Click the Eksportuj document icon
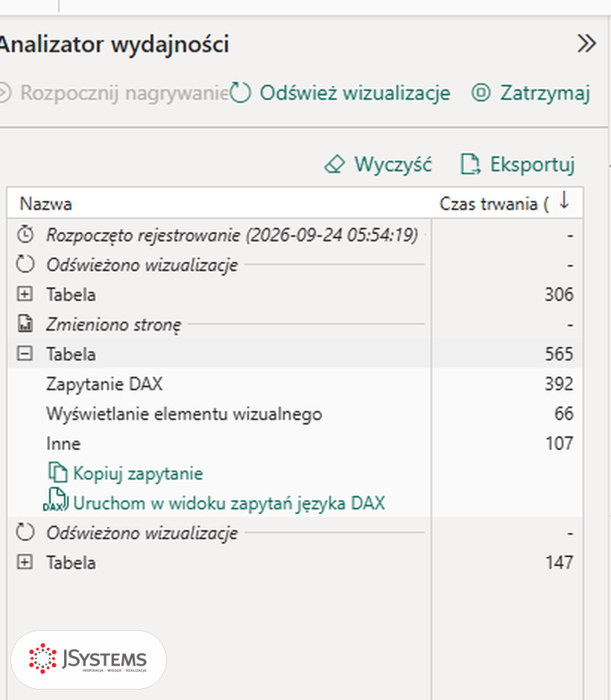The height and width of the screenshot is (700, 611). pos(470,165)
